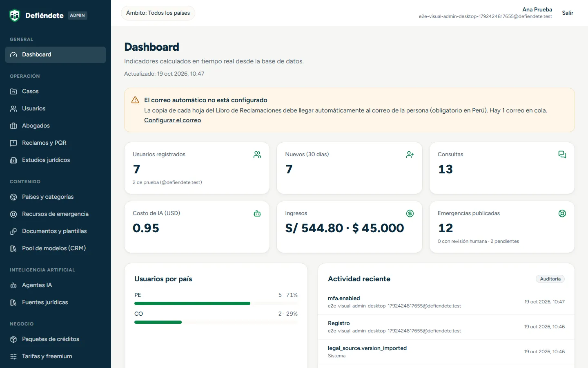Click the Configurar el correo link
Screen dimensions: 588x368
coord(172,120)
